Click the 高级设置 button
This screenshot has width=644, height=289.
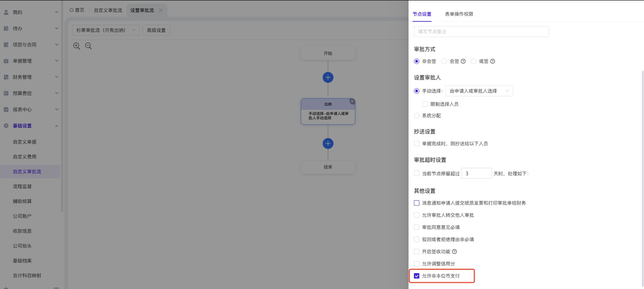(156, 30)
